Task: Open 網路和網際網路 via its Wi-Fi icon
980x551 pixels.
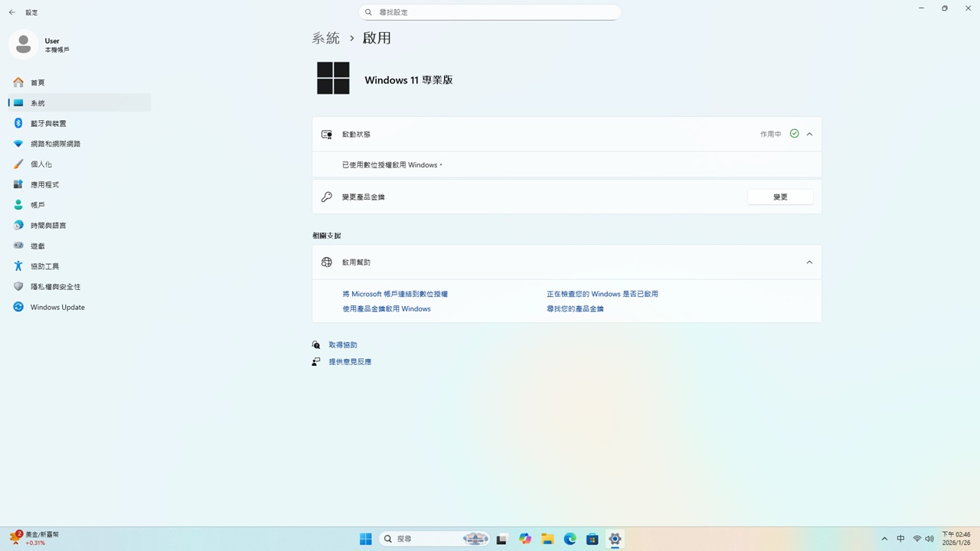Action: point(18,144)
